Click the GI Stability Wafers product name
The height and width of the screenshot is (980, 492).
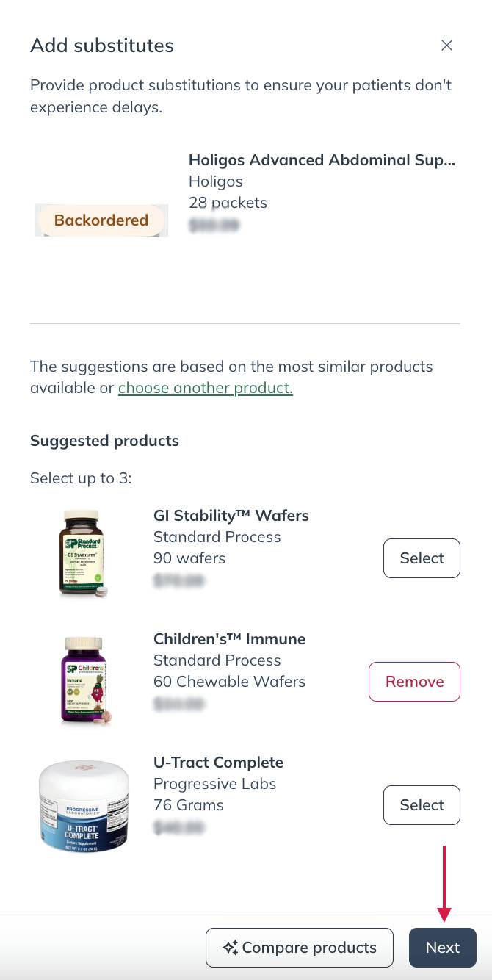click(231, 515)
